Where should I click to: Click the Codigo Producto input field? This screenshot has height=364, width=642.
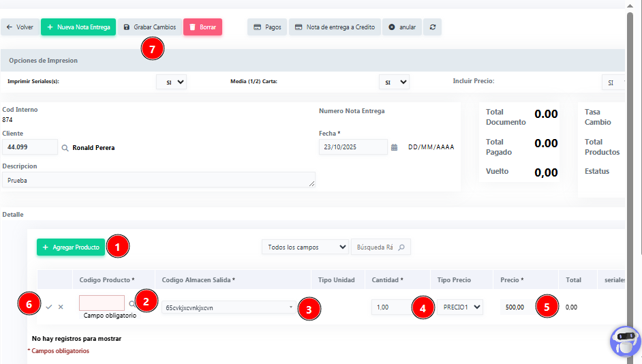coord(102,303)
